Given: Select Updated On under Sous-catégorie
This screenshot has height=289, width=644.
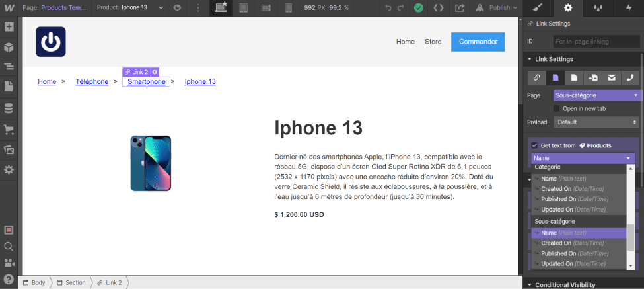Looking at the screenshot, I should 579,263.
